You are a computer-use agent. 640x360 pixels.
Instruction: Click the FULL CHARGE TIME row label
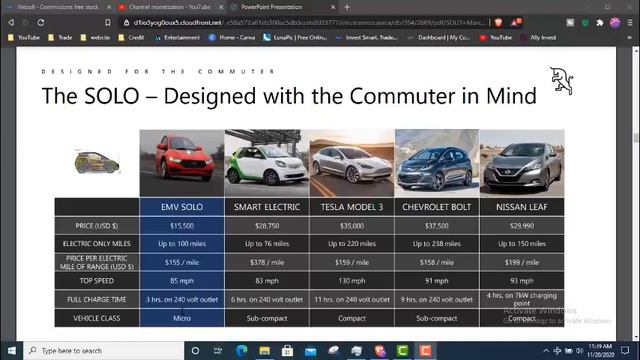[97, 300]
